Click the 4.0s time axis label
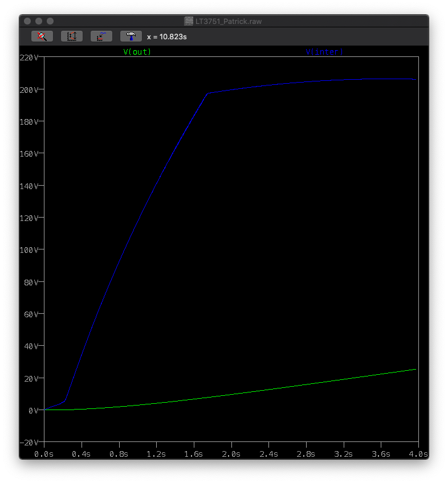448x483 pixels. click(x=418, y=454)
